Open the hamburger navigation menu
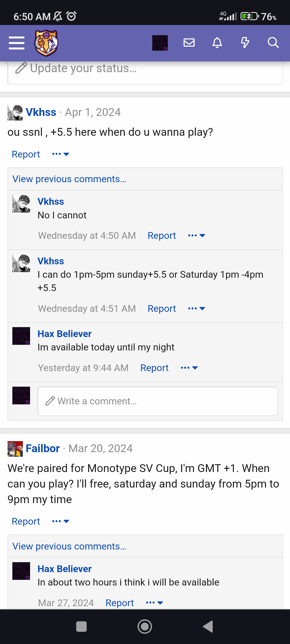 [x=17, y=43]
